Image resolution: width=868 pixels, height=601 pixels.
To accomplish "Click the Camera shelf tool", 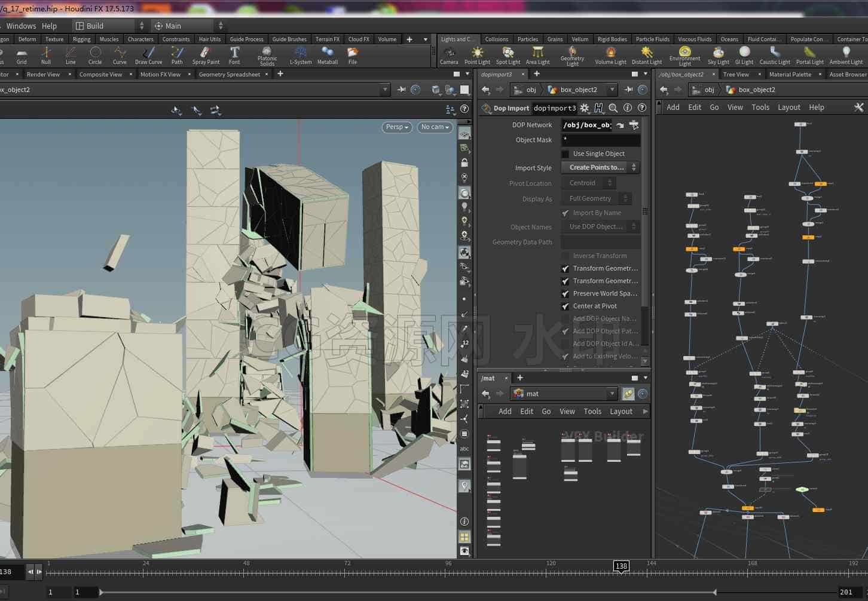I will [449, 56].
